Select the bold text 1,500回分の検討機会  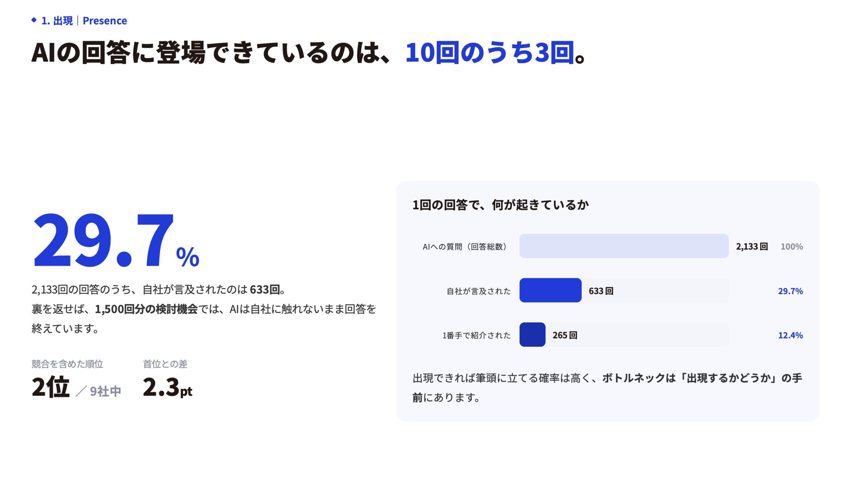click(x=146, y=309)
